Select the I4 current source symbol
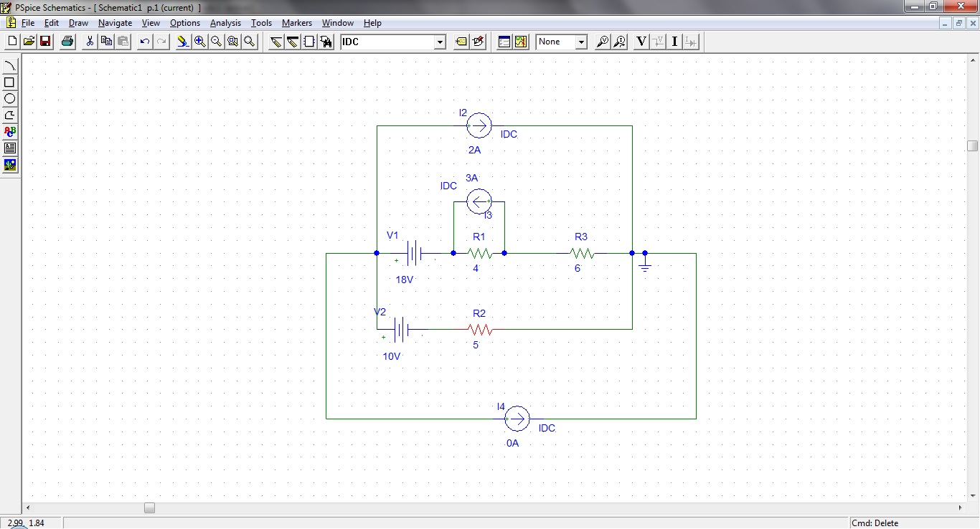The height and width of the screenshot is (529, 980). tap(517, 418)
